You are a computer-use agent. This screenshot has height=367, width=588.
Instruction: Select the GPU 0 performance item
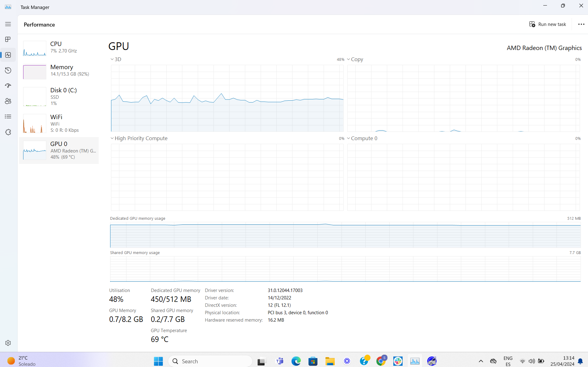59,150
